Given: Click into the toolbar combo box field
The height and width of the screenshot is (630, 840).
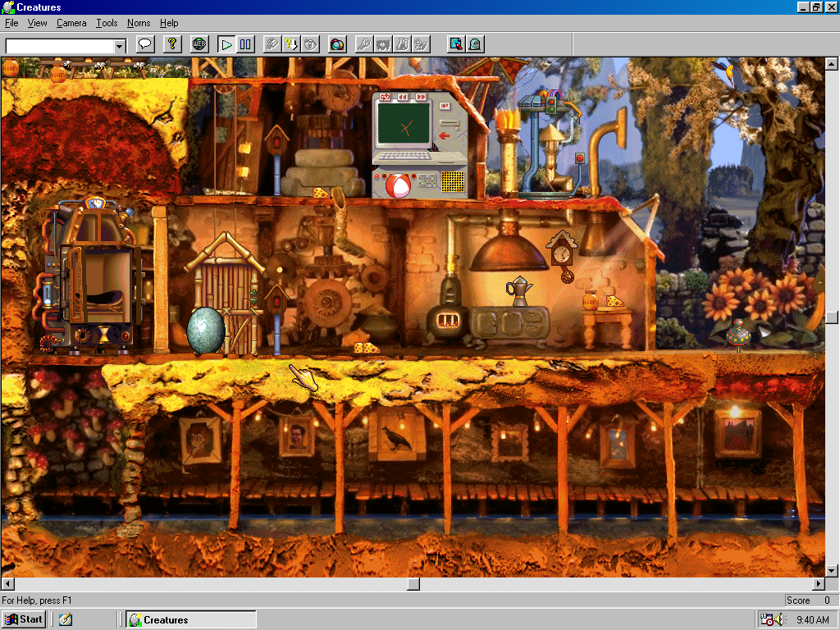Looking at the screenshot, I should (60, 47).
